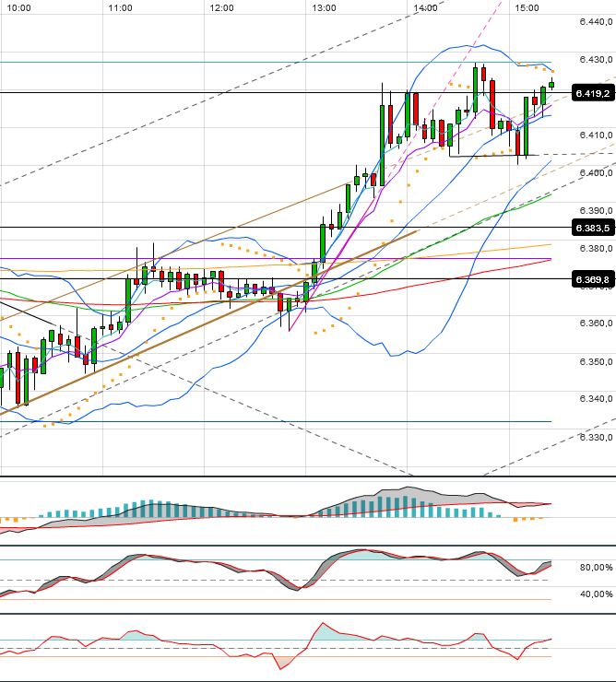The width and height of the screenshot is (616, 682).
Task: Click the 6.380,0 price axis value
Action: point(596,248)
